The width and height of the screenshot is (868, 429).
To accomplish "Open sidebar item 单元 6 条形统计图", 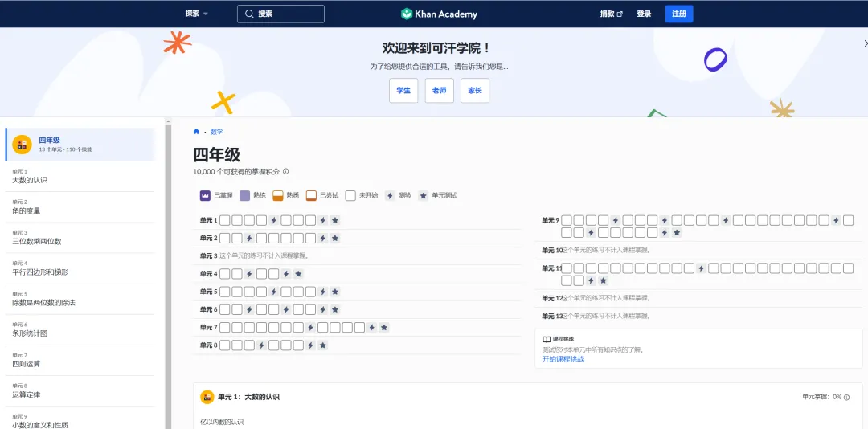I will coord(80,330).
